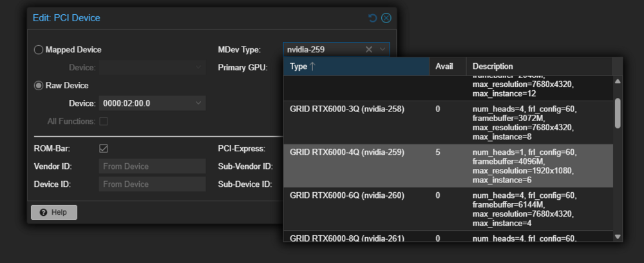The height and width of the screenshot is (263, 644).
Task: Click Avail value 5 for nvidia-259
Action: [438, 153]
